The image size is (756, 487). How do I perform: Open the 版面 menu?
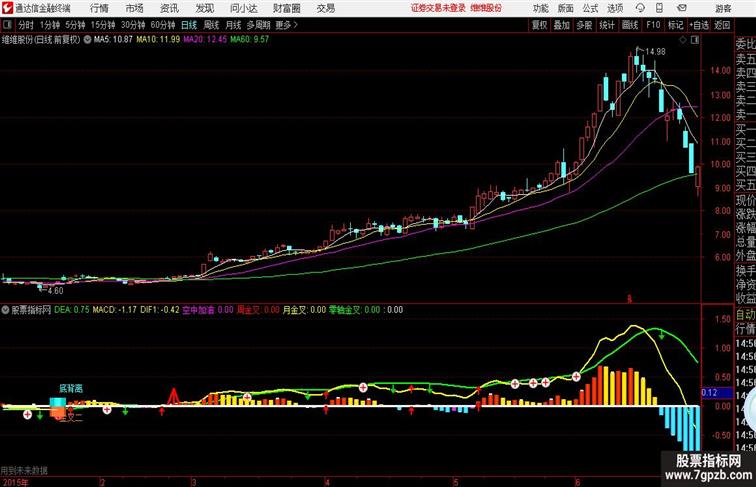coord(565,8)
